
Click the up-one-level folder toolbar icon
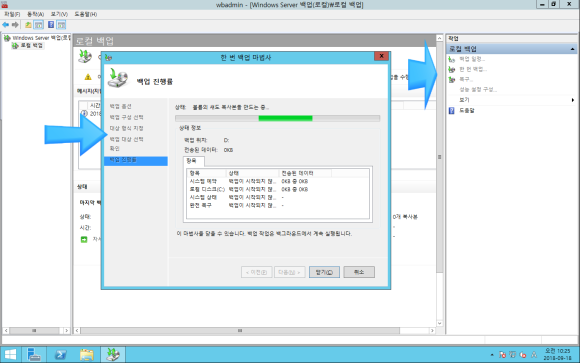28,25
